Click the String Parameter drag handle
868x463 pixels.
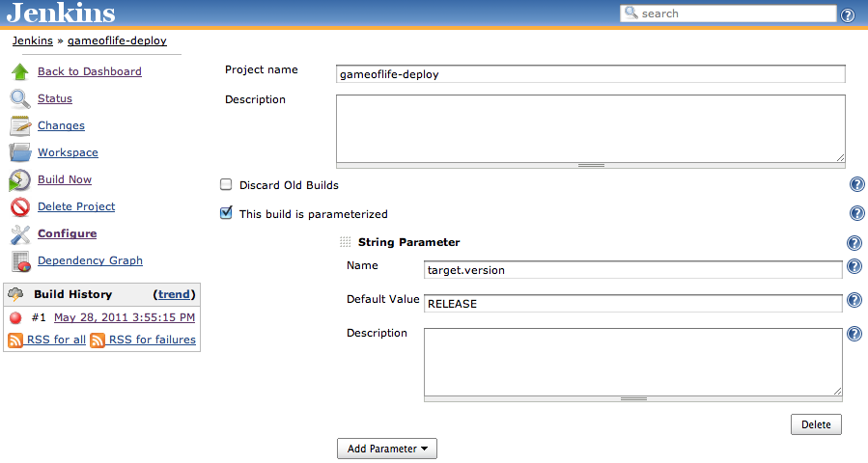(345, 242)
